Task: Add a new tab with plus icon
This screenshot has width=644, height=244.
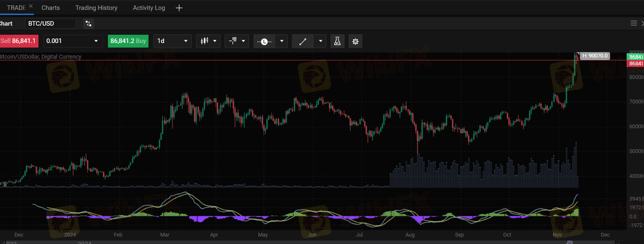Action: pos(179,8)
